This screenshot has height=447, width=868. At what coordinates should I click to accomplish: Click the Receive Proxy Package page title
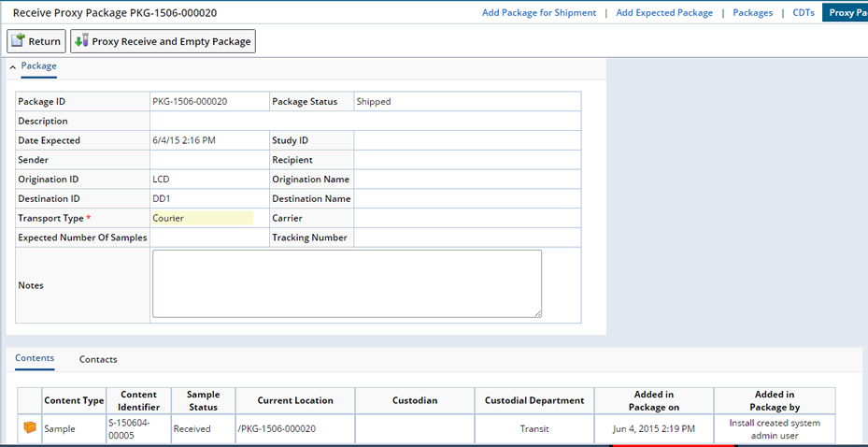[115, 13]
